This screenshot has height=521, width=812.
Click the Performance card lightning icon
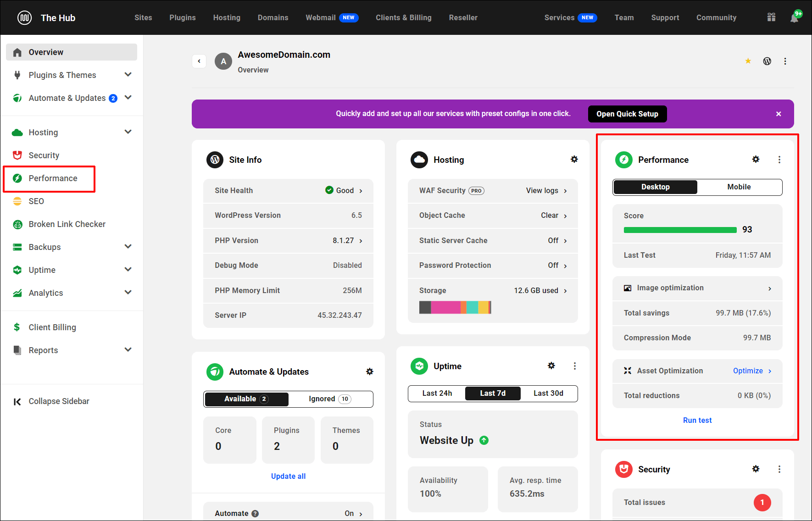pos(623,160)
